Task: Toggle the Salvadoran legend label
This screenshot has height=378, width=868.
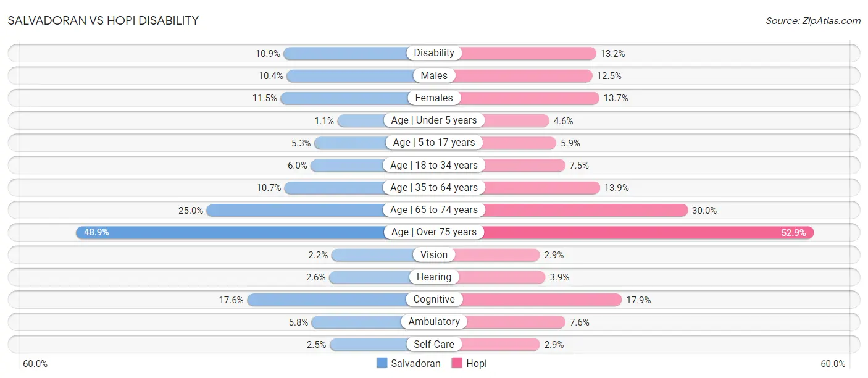Action: pos(415,363)
